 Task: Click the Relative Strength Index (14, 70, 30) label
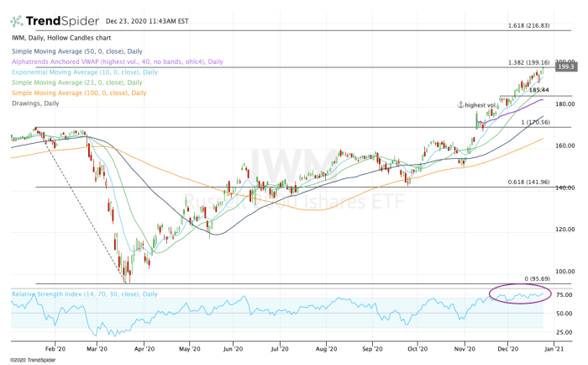(x=85, y=294)
